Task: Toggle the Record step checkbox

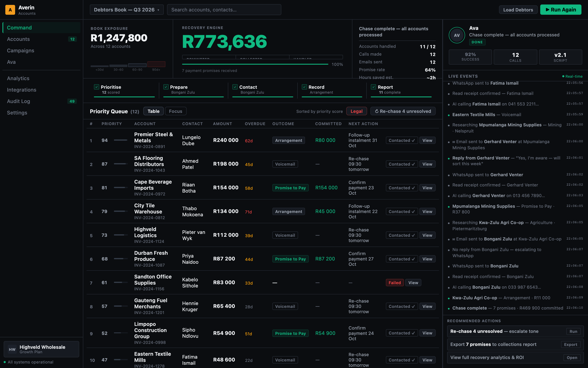Action: [x=304, y=87]
